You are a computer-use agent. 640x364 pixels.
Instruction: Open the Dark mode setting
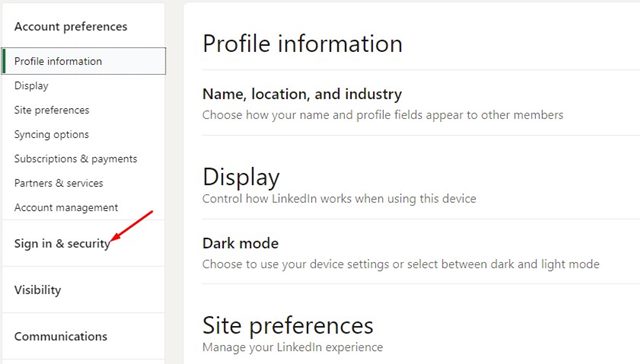pyautogui.click(x=240, y=243)
